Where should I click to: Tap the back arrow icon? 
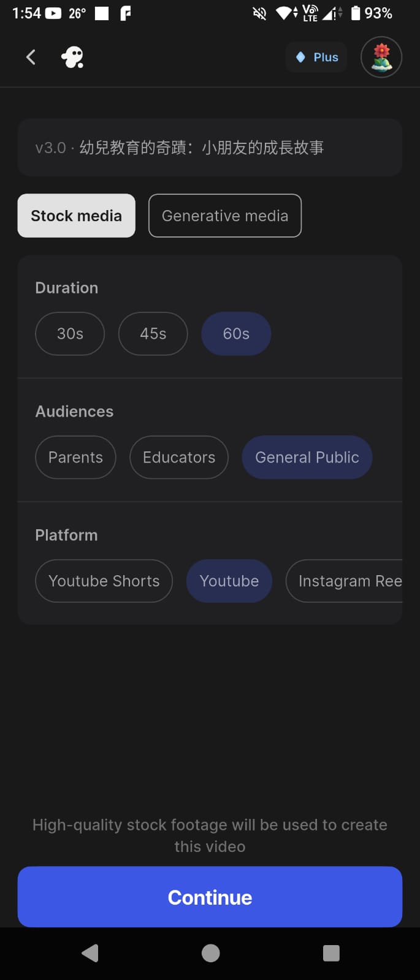31,58
